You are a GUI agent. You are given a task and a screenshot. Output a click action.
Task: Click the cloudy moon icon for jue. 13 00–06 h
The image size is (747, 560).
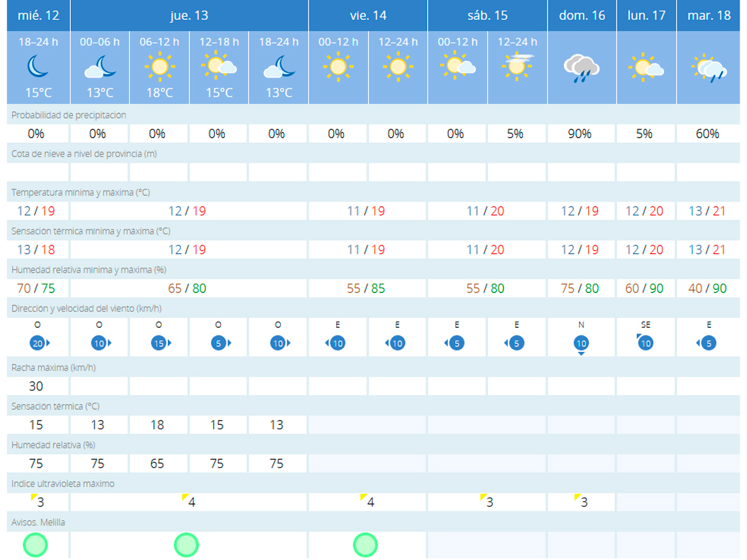pos(100,67)
